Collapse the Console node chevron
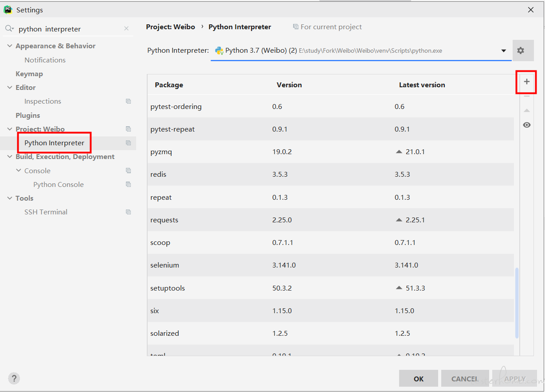Viewport: 545px width, 392px height. click(x=19, y=171)
